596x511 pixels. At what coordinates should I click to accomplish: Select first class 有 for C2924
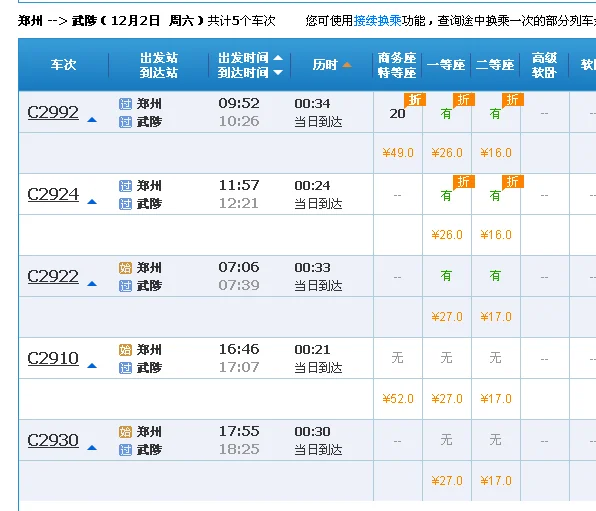(x=446, y=196)
